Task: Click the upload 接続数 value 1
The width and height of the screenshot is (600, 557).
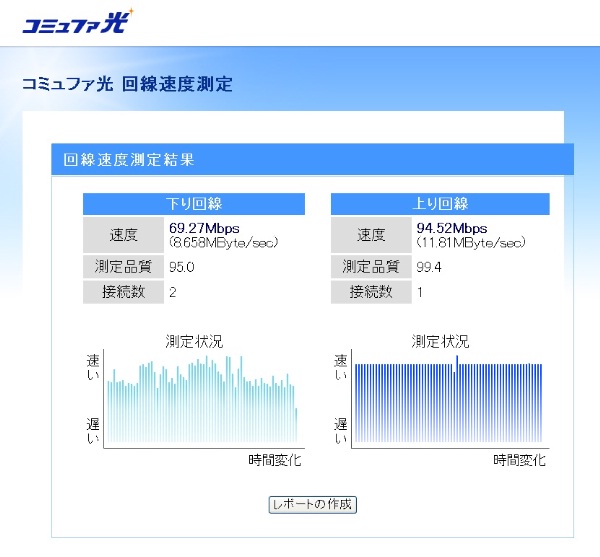Action: [x=420, y=292]
